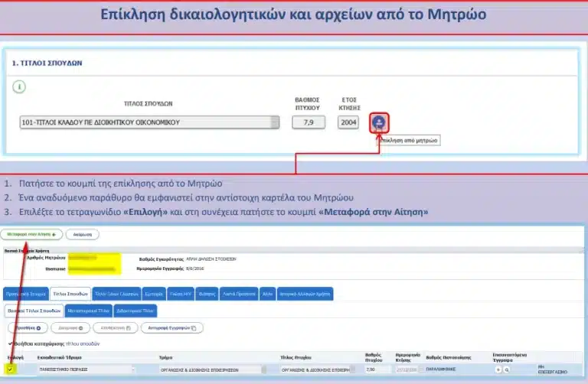The height and width of the screenshot is (384, 588).
Task: Open the Τμήμα department dropdown in the row
Action: tap(213, 369)
